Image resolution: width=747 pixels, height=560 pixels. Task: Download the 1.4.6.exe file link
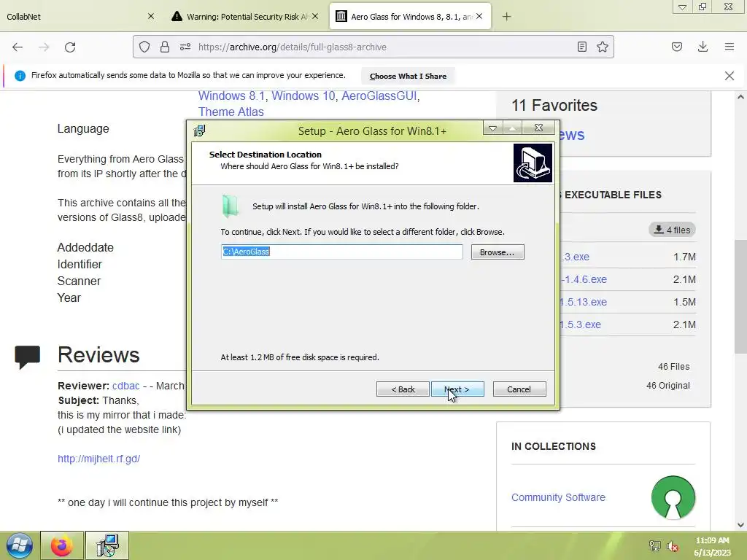click(584, 279)
